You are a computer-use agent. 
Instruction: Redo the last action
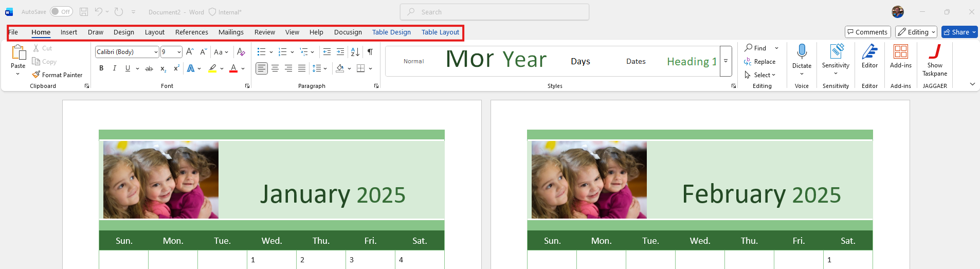click(119, 12)
